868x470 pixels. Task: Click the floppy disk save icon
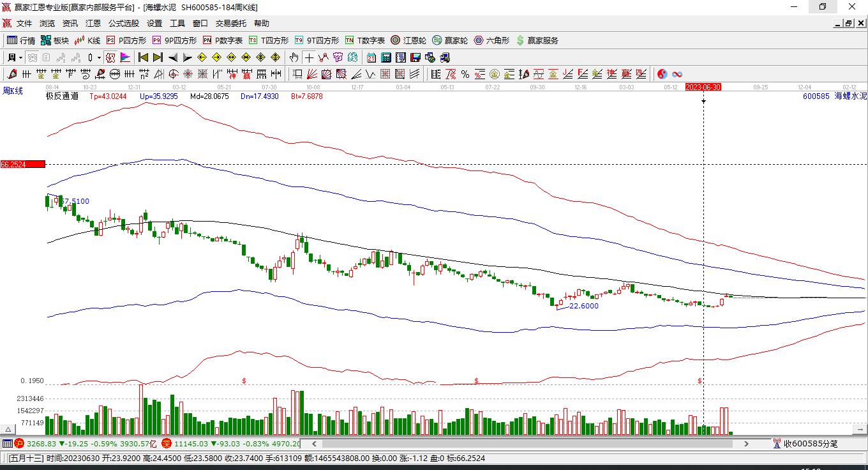[x=415, y=57]
